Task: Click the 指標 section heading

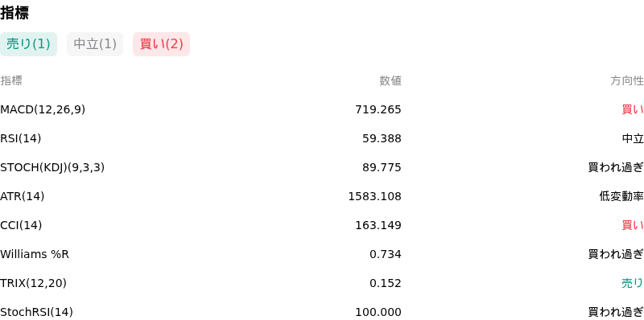Action: [x=14, y=13]
